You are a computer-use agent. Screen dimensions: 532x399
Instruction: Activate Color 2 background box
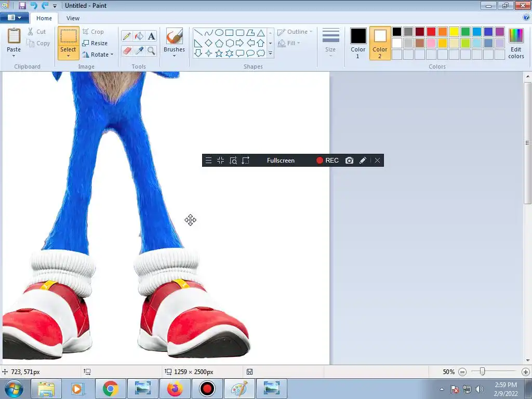pos(380,44)
